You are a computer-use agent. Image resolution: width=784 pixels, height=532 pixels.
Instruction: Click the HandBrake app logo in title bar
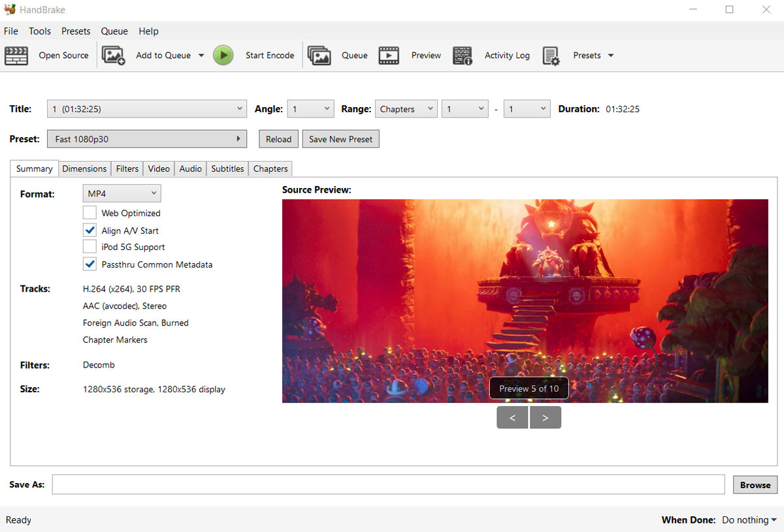tap(10, 10)
